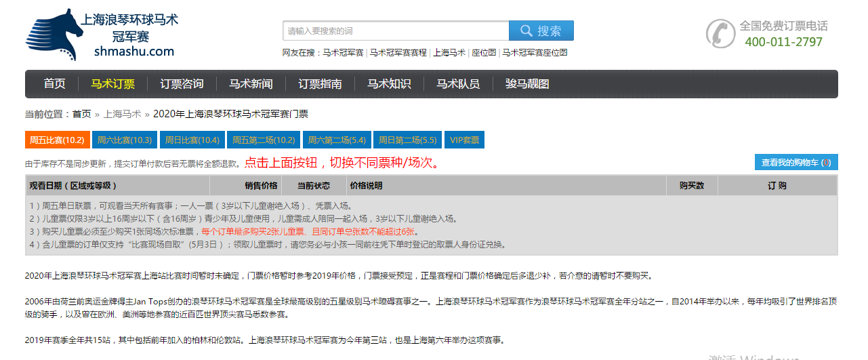The height and width of the screenshot is (360, 868).
Task: Open the 骏马靓图 navigation item
Action: pyautogui.click(x=527, y=84)
